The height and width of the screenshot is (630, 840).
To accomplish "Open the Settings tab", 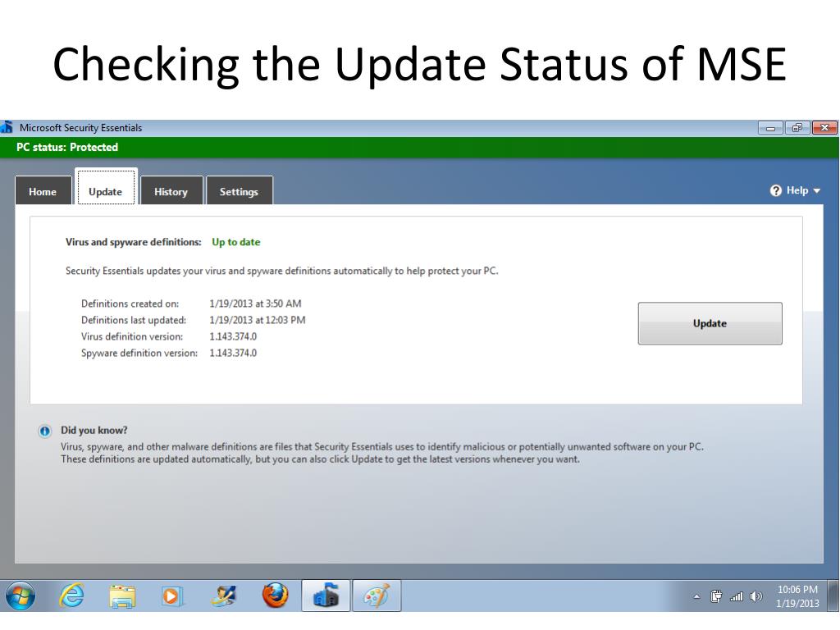I will pyautogui.click(x=239, y=191).
